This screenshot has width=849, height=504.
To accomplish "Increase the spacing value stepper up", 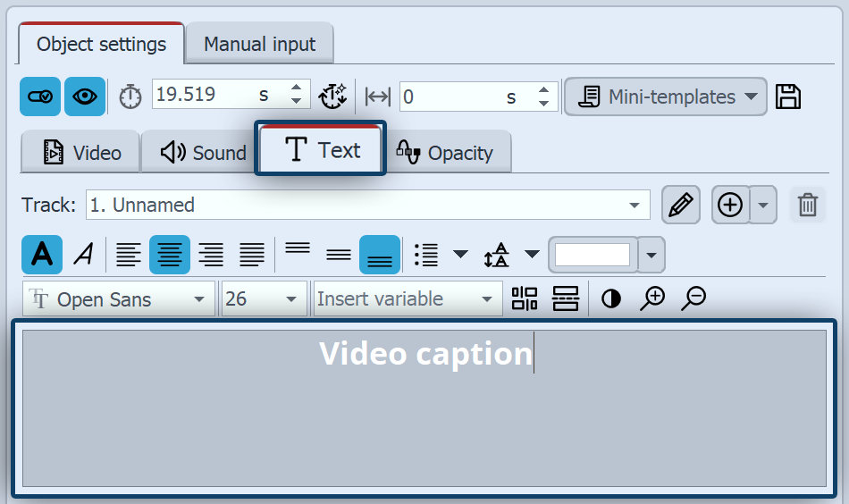I will (544, 90).
